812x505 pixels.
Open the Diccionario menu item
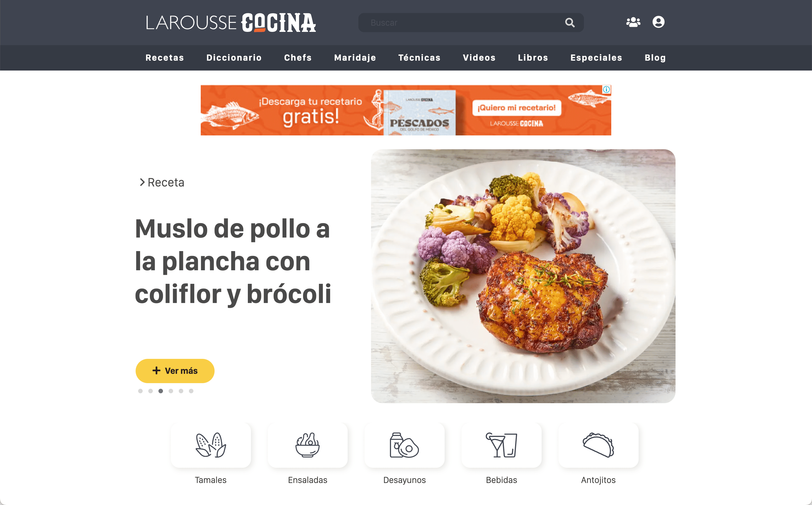(x=234, y=58)
